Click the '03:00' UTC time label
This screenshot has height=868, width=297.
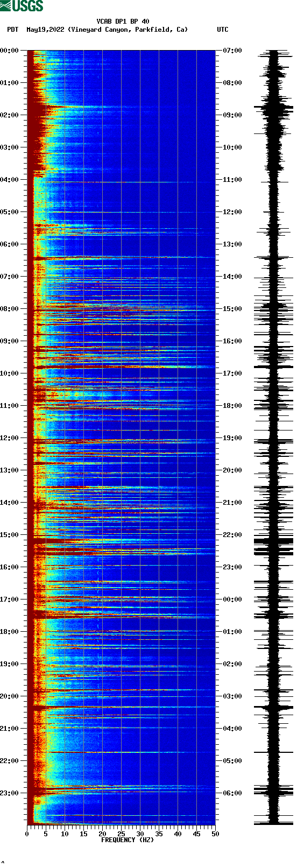[x=232, y=696]
